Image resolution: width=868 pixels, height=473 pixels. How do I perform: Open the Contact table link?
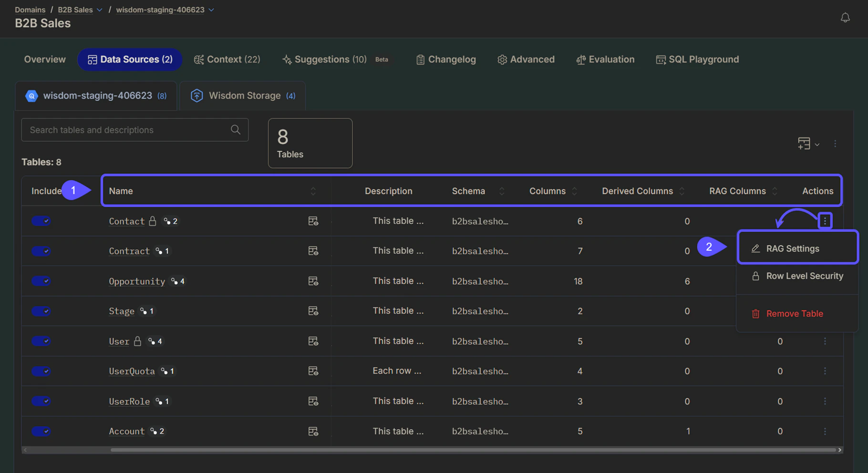pos(126,221)
